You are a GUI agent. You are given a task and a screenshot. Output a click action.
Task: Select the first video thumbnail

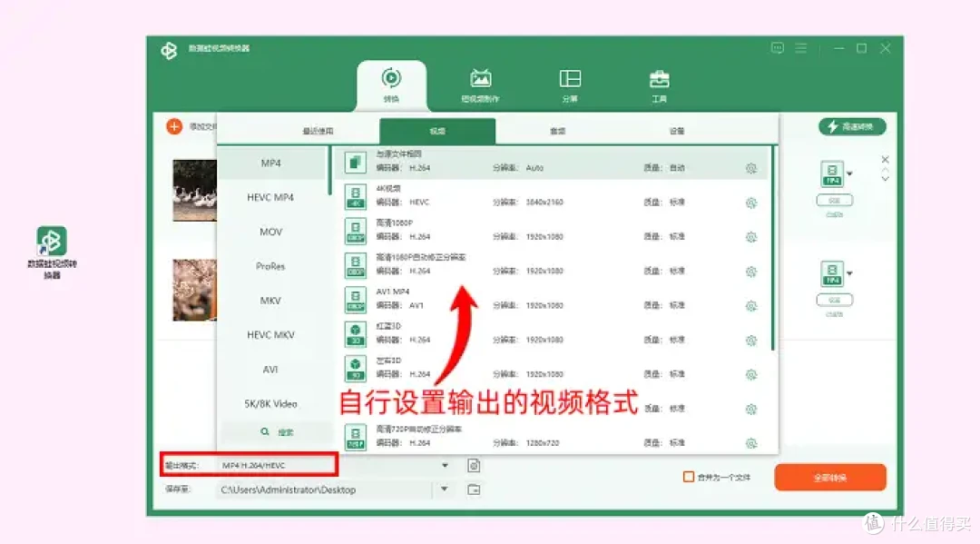click(194, 190)
